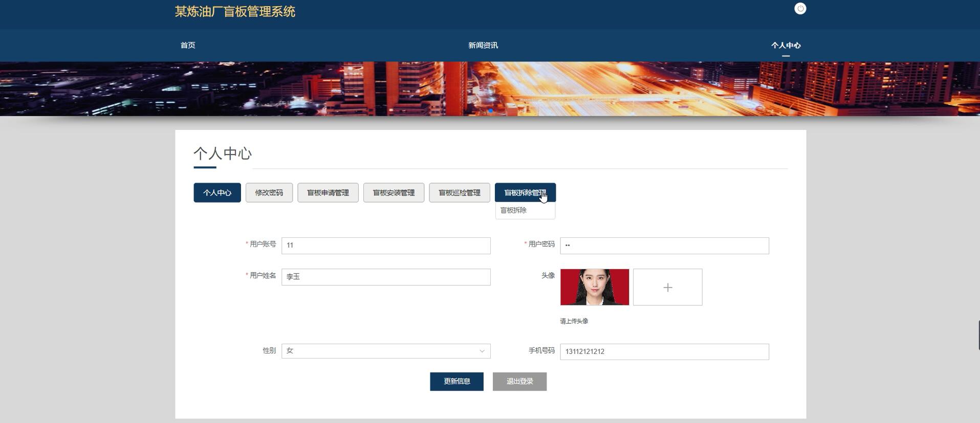This screenshot has height=423, width=980.
Task: Click the 个人中心 tab button
Action: click(x=217, y=193)
